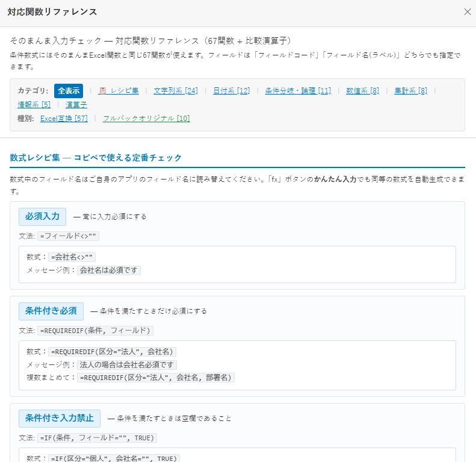The height and width of the screenshot is (462, 476).
Task: Show 集計系 [8] functions
Action: [411, 90]
